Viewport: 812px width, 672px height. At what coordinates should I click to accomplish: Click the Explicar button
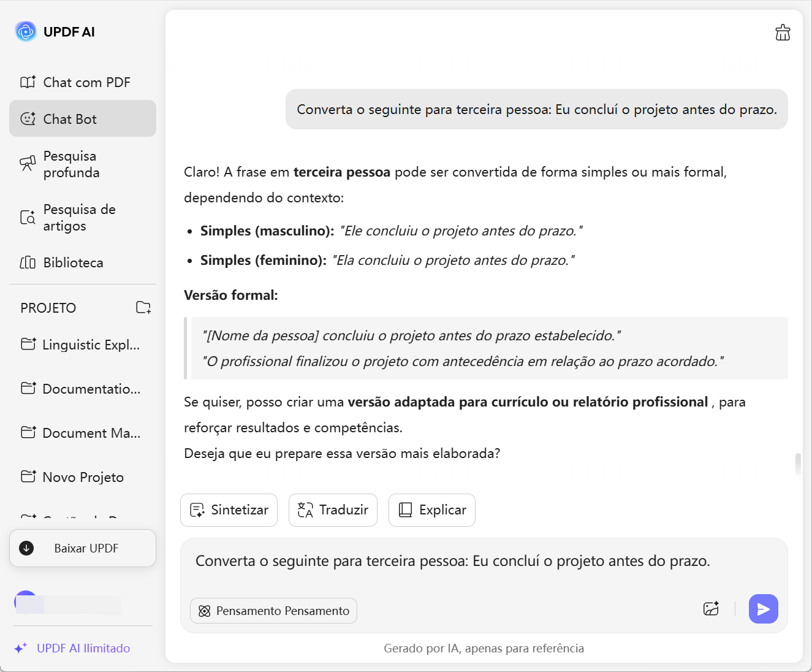tap(431, 510)
